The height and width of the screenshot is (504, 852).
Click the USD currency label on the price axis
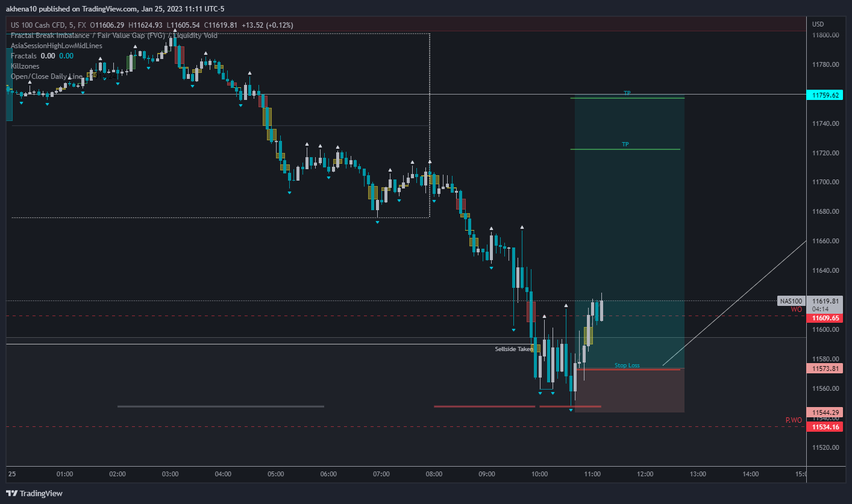point(818,25)
